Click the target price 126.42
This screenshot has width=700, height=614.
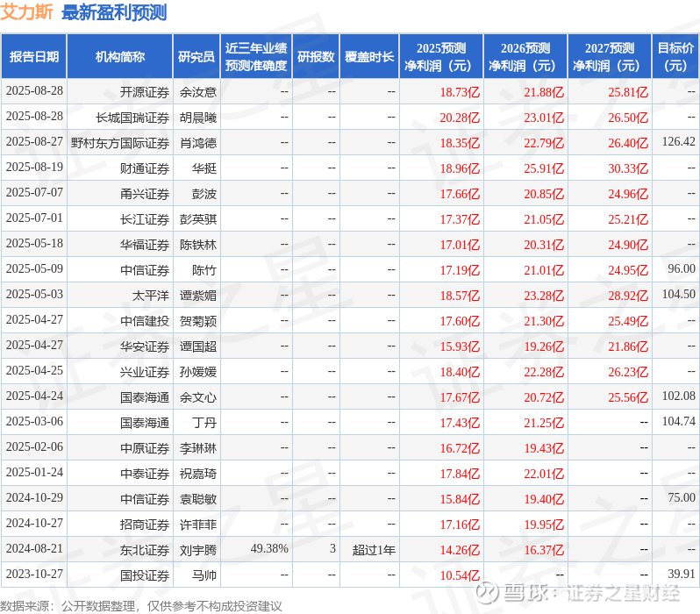coord(679,142)
